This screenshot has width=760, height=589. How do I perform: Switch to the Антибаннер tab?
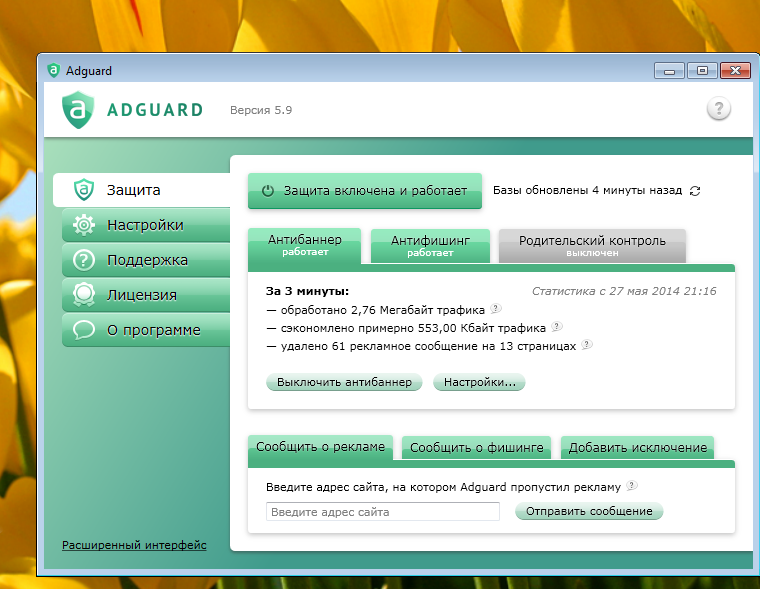[304, 245]
